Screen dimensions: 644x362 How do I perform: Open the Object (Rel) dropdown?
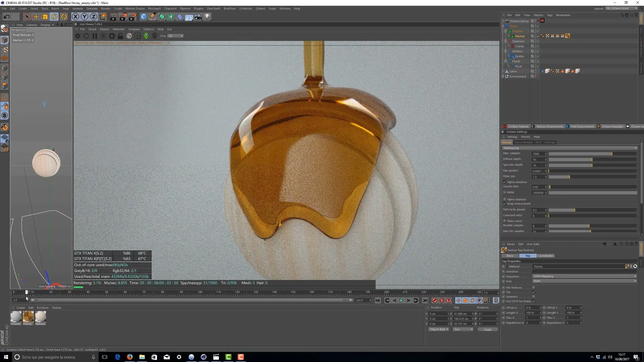point(439,329)
